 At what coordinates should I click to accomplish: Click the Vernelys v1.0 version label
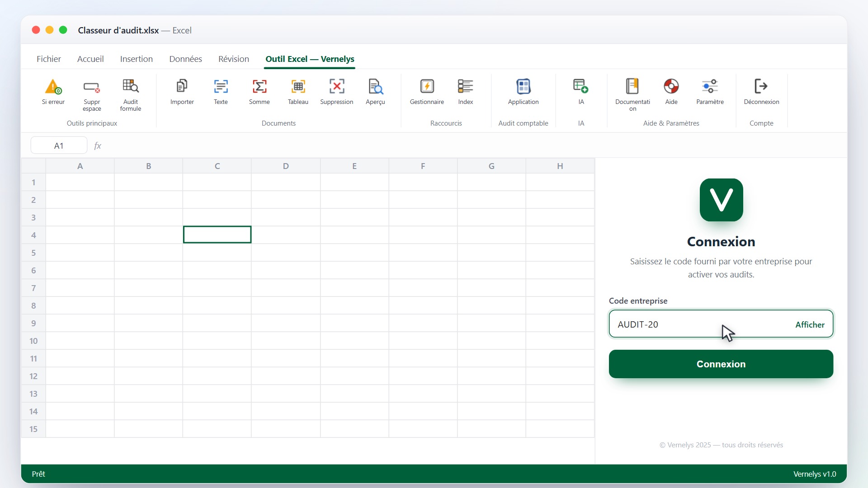click(x=815, y=474)
